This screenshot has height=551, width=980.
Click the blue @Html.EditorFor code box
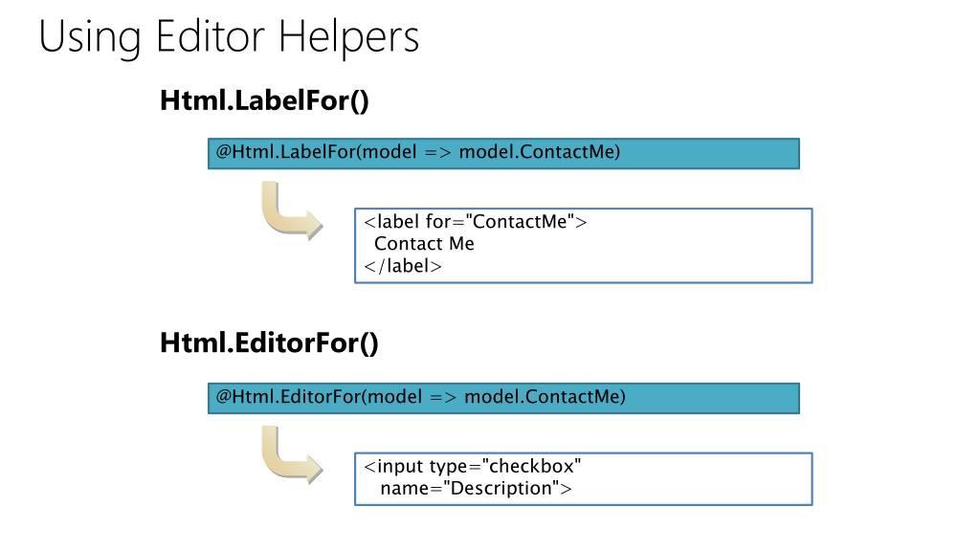tap(503, 398)
